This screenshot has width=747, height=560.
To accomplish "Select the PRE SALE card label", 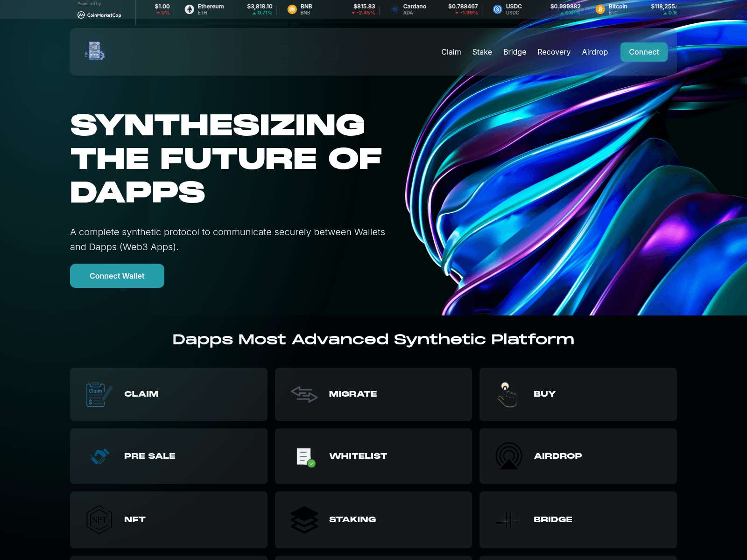I will 150,456.
